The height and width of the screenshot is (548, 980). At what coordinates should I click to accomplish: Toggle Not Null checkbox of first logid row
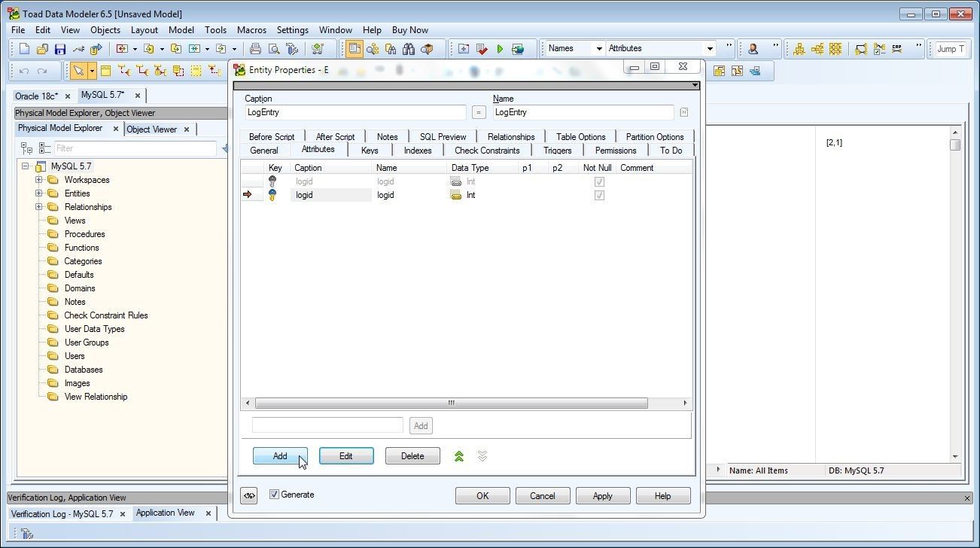click(x=599, y=181)
